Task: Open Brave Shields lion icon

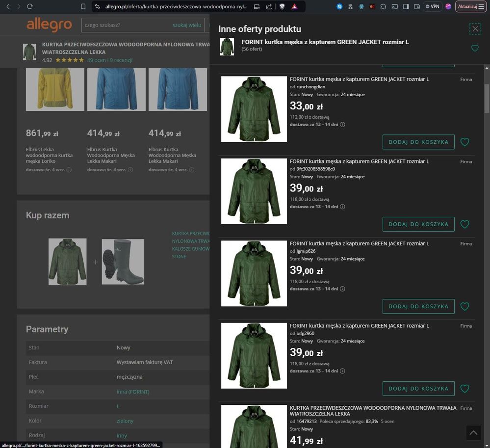Action: point(282,6)
